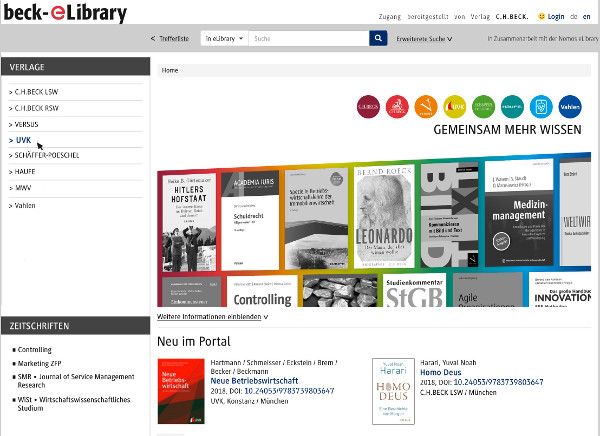Click the orange Versus circle logo
Screen dimensions: 600x436
coord(426,107)
